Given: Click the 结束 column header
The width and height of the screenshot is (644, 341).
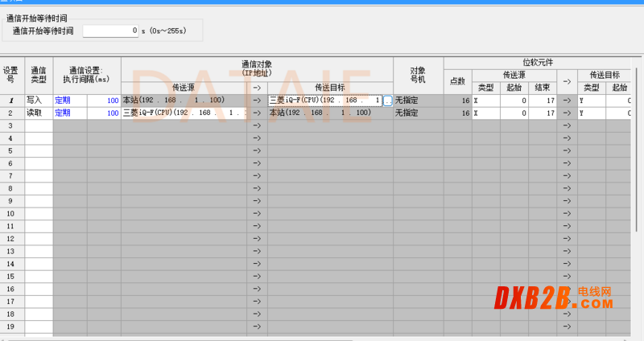Looking at the screenshot, I should 543,88.
